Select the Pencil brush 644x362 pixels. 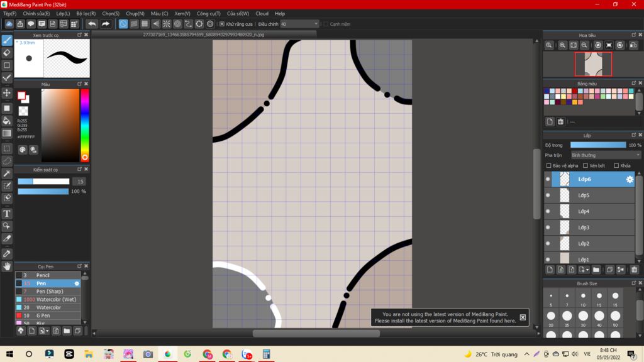coord(48,275)
